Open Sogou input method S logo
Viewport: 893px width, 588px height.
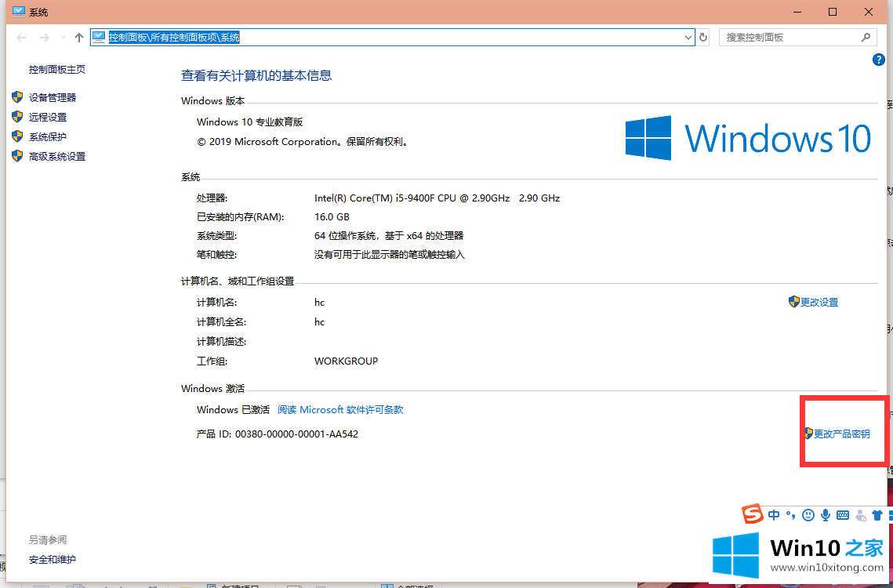click(x=753, y=514)
